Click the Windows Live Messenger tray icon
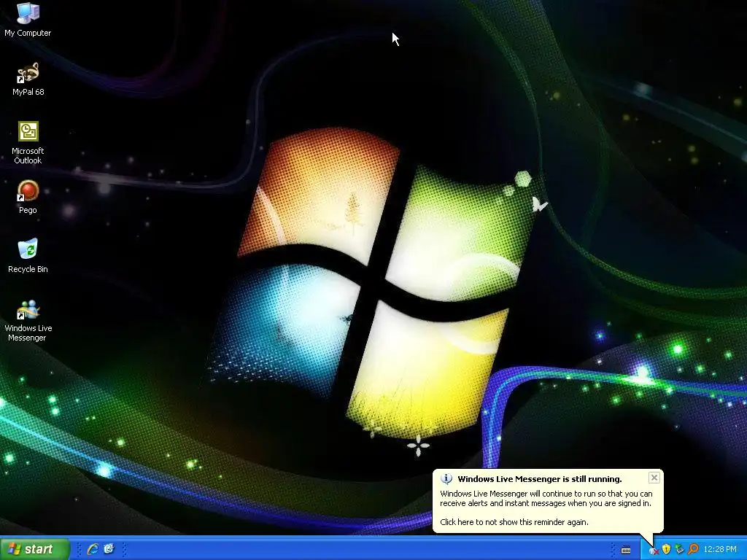This screenshot has width=747, height=560. [654, 551]
